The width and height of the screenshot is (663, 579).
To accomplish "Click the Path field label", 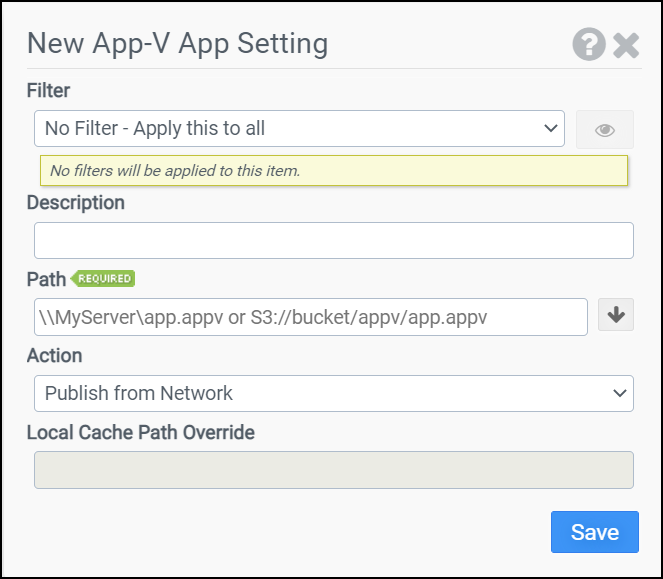I will pyautogui.click(x=46, y=279).
